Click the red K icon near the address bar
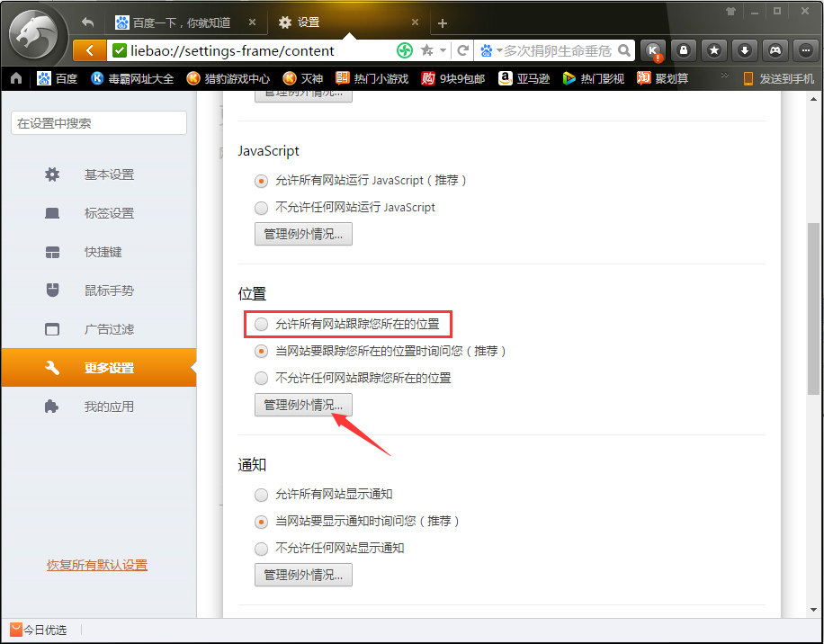This screenshot has height=644, width=824. 654,51
